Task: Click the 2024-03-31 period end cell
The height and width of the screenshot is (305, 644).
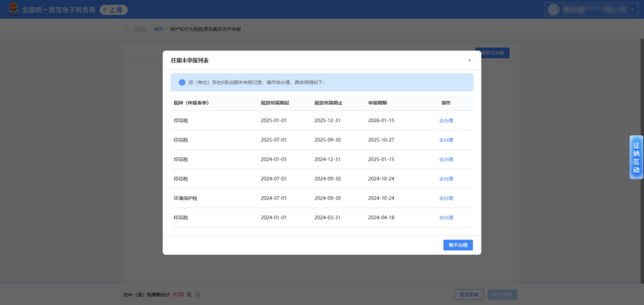Action: click(328, 217)
